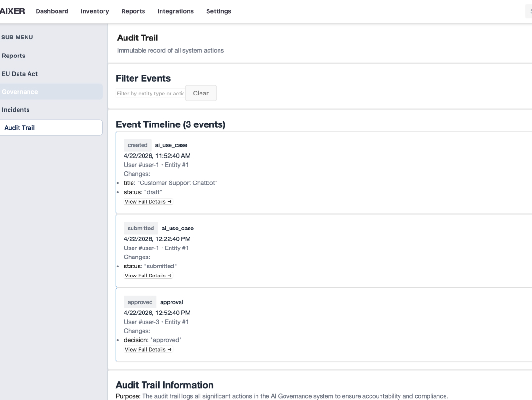Switch to Reports in the top navigation

tap(133, 11)
